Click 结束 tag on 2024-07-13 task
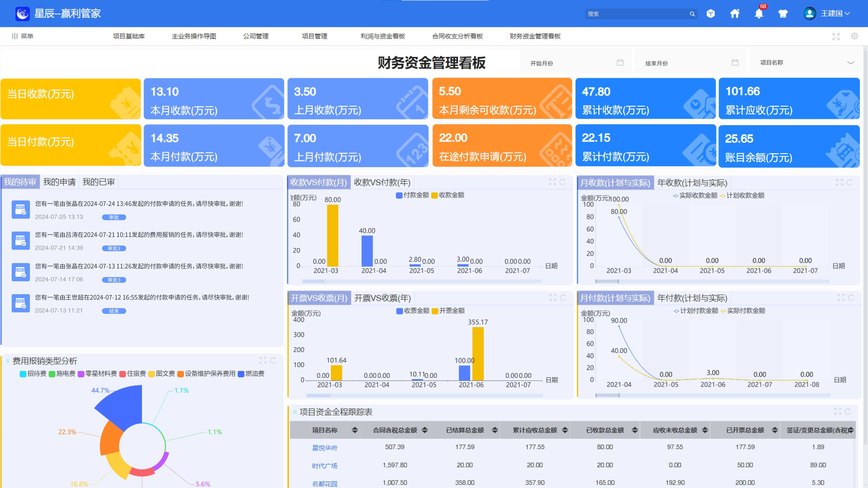868x488 pixels. pos(114,311)
